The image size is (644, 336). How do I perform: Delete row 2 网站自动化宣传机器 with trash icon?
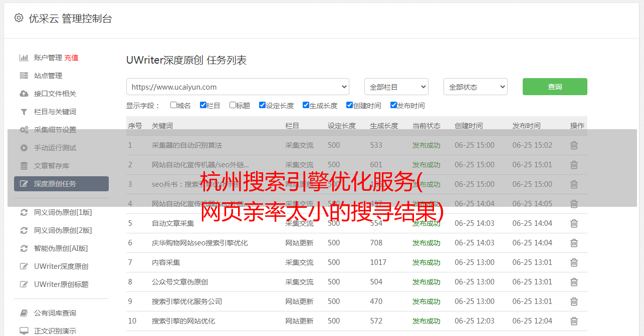point(574,165)
